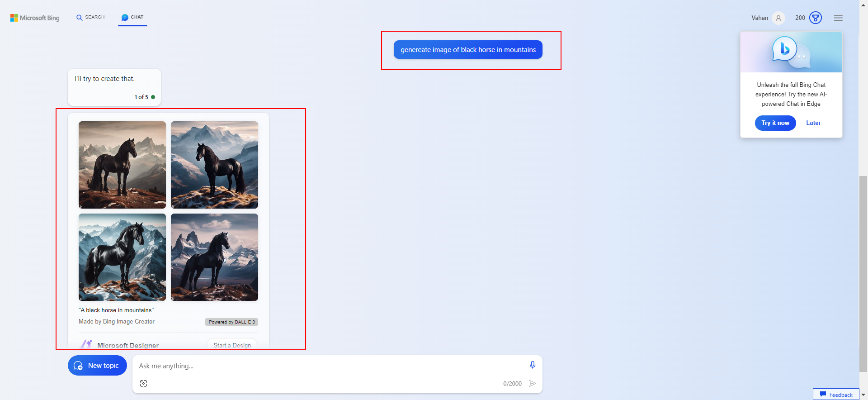The height and width of the screenshot is (400, 868).
Task: Open the Feedback button
Action: (x=836, y=395)
